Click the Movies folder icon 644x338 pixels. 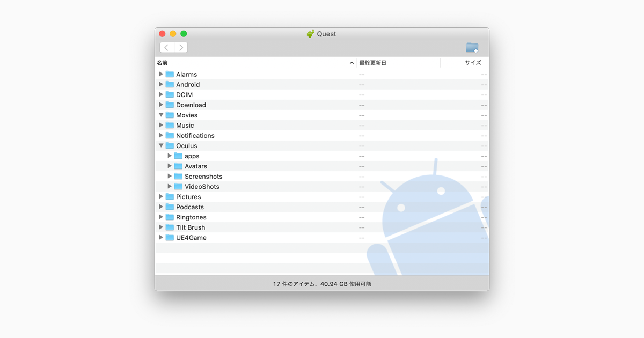(x=170, y=115)
